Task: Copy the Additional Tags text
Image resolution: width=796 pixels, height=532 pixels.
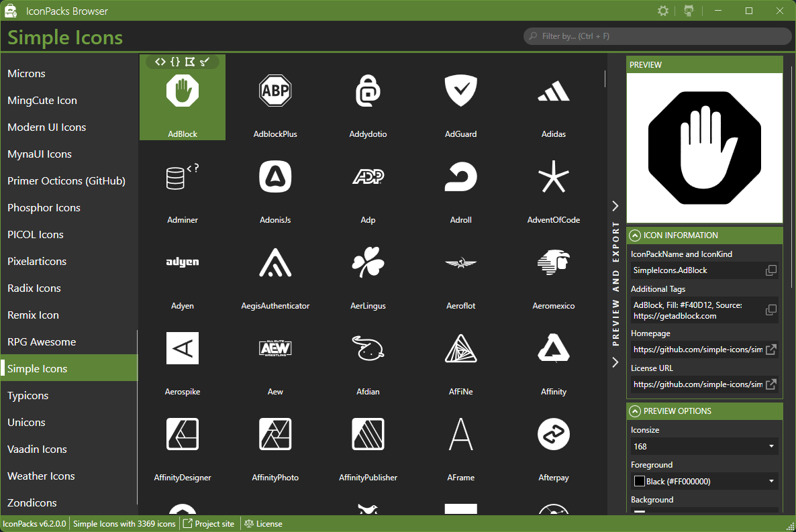Action: point(770,310)
